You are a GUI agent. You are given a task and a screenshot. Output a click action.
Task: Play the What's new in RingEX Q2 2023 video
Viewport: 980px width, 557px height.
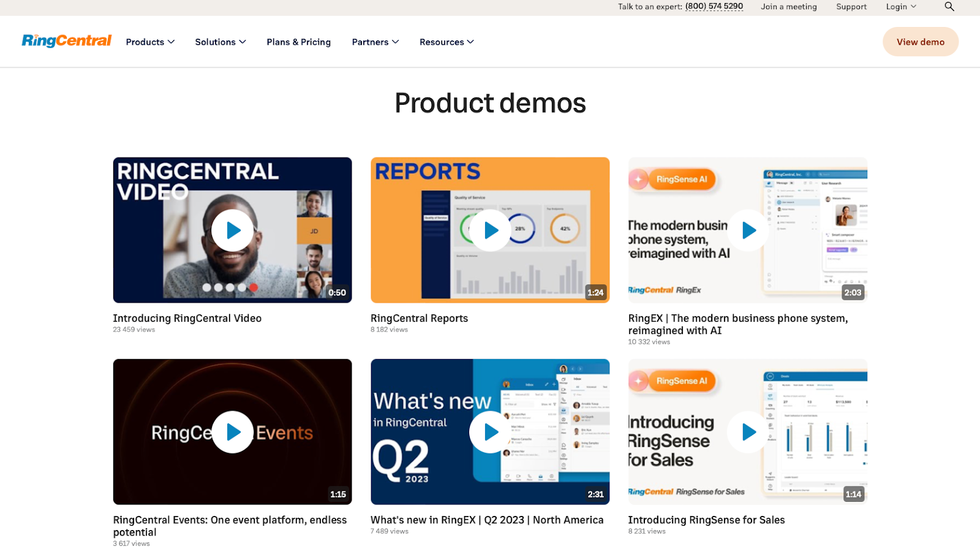click(490, 432)
